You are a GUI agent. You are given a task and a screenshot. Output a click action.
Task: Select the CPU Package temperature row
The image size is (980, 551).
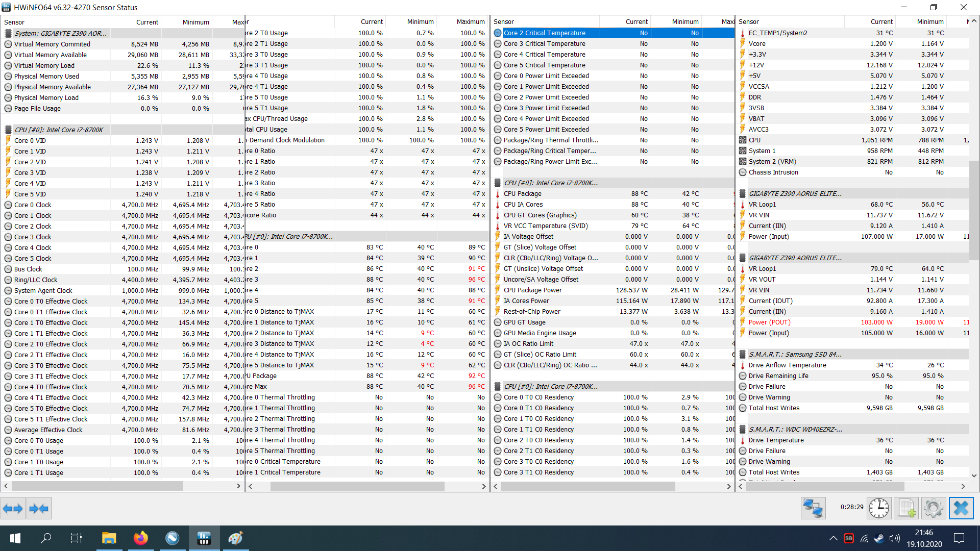pyautogui.click(x=523, y=194)
